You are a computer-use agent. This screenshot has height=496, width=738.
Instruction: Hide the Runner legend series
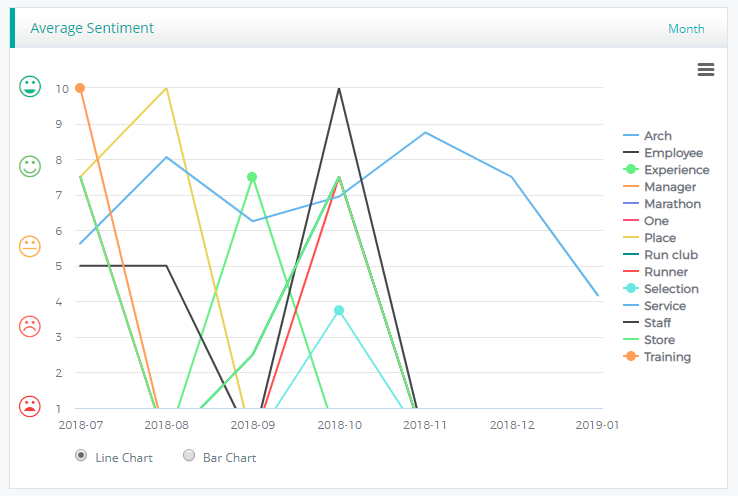[655, 272]
